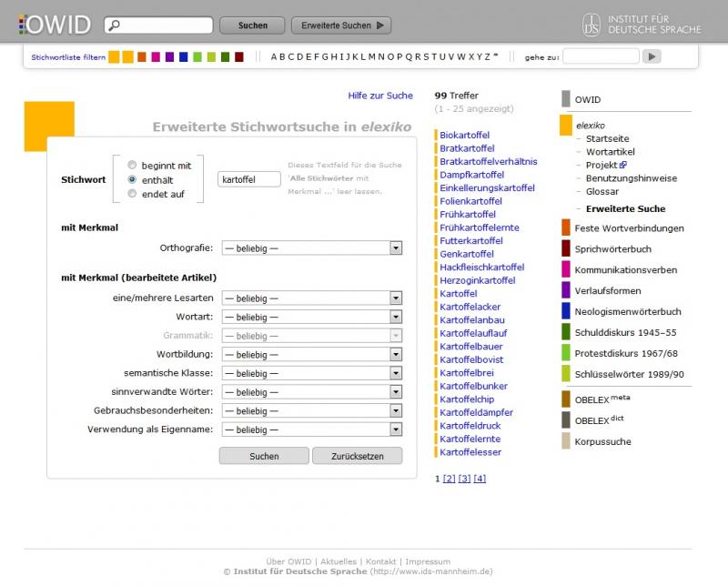The width and height of the screenshot is (728, 586).
Task: Click the OWID logo in the header
Action: click(x=55, y=25)
